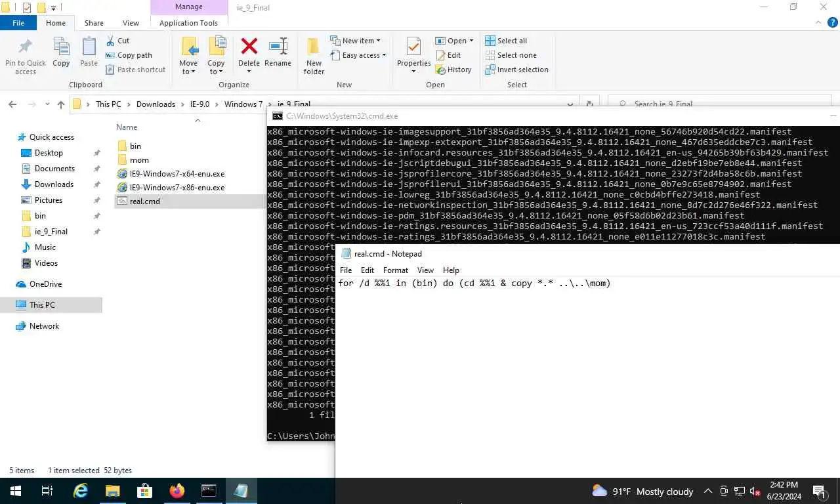Click Invert selection in the ribbon
The height and width of the screenshot is (504, 840).
coord(516,70)
